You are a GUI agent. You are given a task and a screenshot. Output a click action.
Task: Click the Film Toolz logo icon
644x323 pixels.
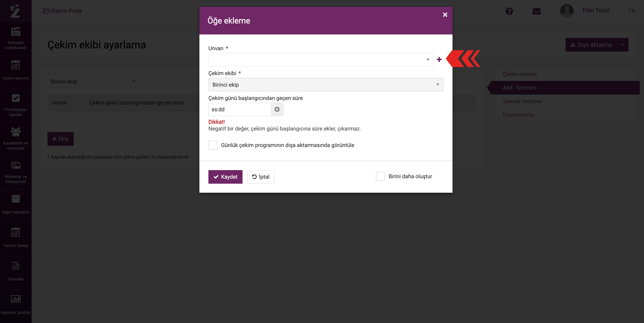pos(15,11)
